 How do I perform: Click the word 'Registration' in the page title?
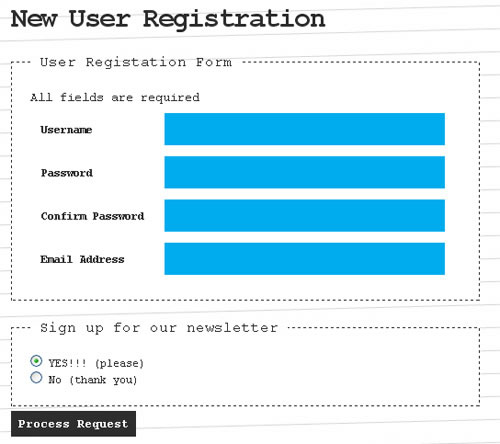tap(234, 20)
